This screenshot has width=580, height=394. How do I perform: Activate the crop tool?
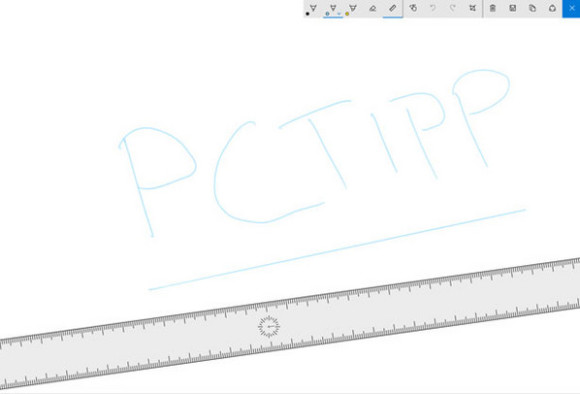click(473, 8)
